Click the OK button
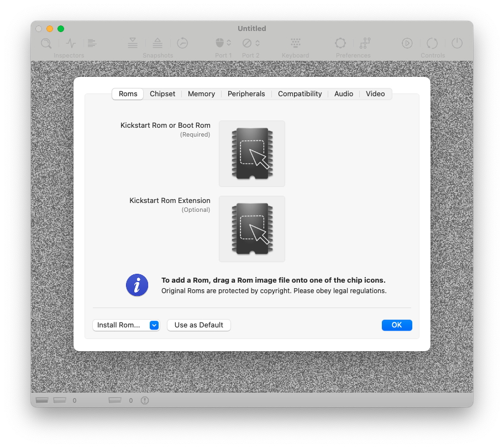Viewport: 504px width, 448px height. coord(397,325)
